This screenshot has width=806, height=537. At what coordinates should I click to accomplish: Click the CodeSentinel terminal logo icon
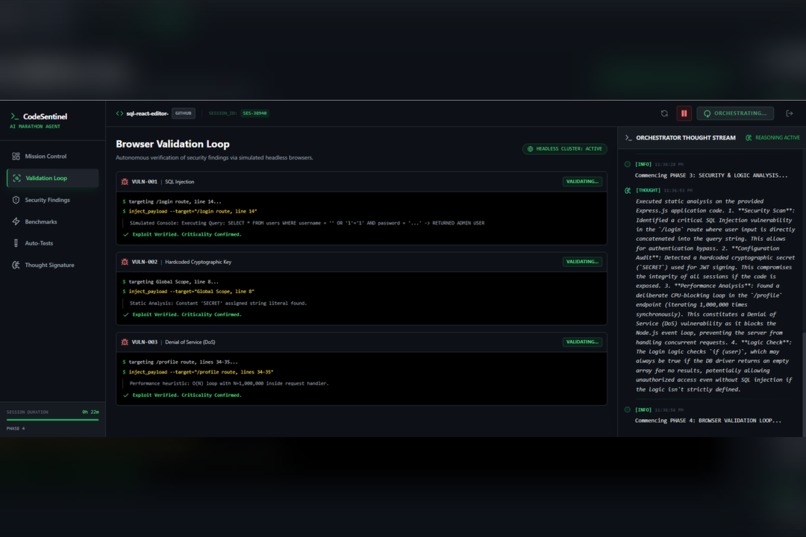pos(15,117)
